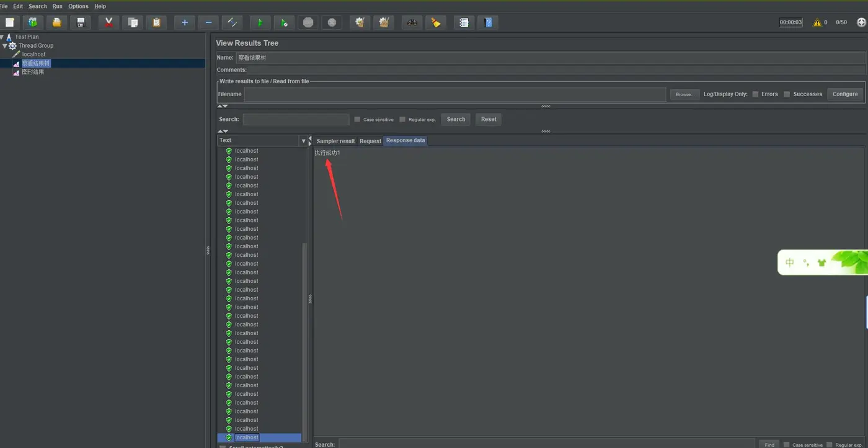The height and width of the screenshot is (448, 868).
Task: Open the Text renderer dropdown
Action: [303, 141]
